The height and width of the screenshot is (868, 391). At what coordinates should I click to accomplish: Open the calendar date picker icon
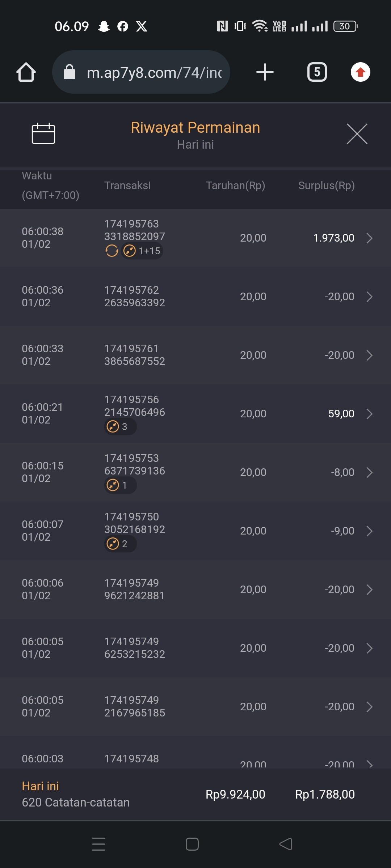click(43, 133)
